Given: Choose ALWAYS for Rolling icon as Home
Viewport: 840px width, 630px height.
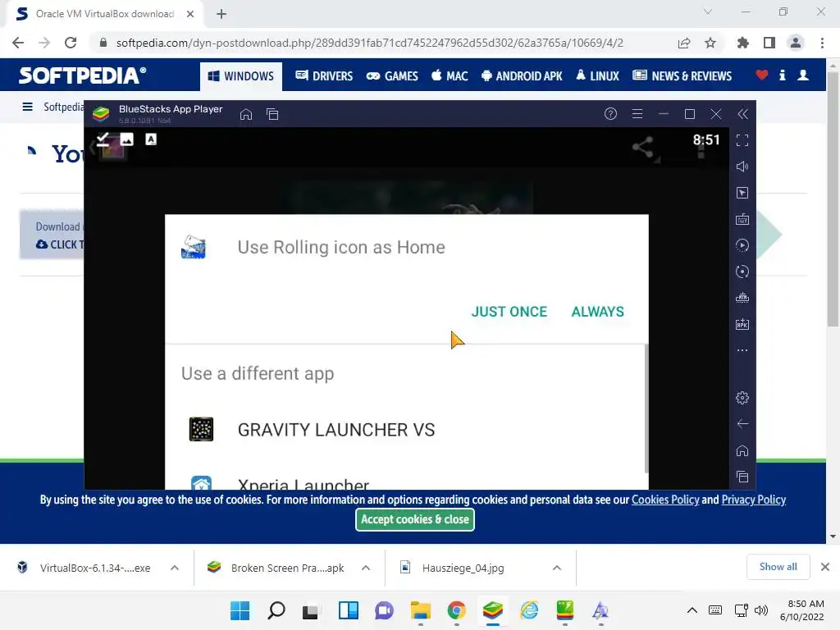Looking at the screenshot, I should [597, 312].
